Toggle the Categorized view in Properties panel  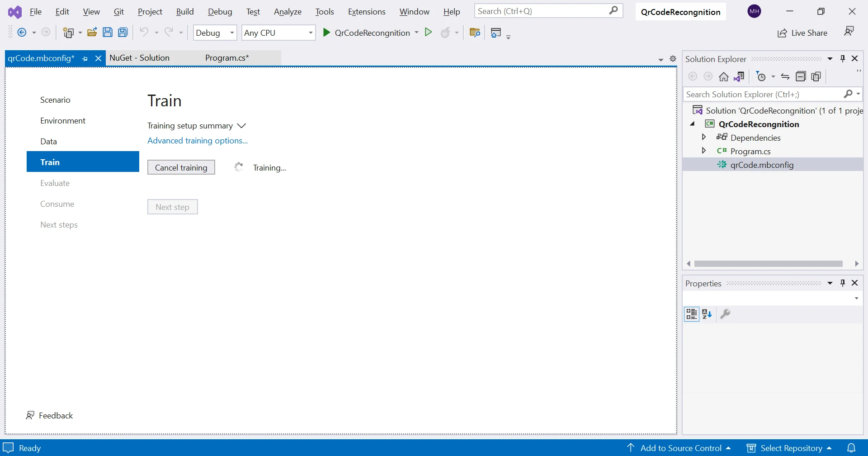point(692,314)
